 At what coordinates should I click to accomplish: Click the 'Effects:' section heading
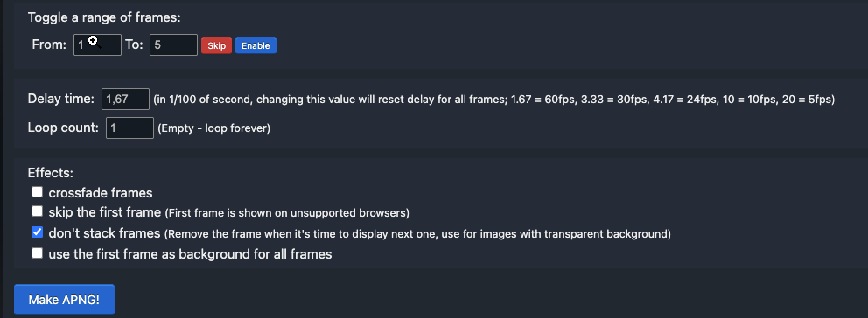pos(51,173)
